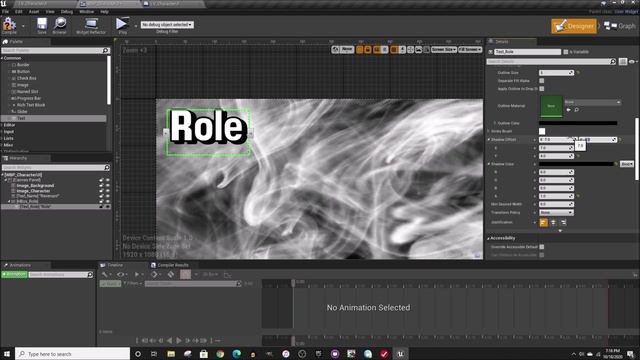Screen dimensions: 640x360
Task: Select Named Slot widget in Palette
Action: click(x=27, y=91)
